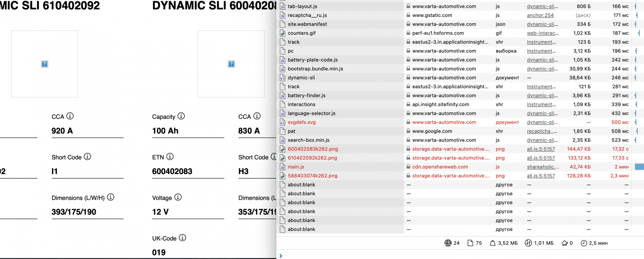Image resolution: width=644 pixels, height=259 pixels.
Task: Click total size weight icon showing 3,52 МБ
Action: pos(492,243)
